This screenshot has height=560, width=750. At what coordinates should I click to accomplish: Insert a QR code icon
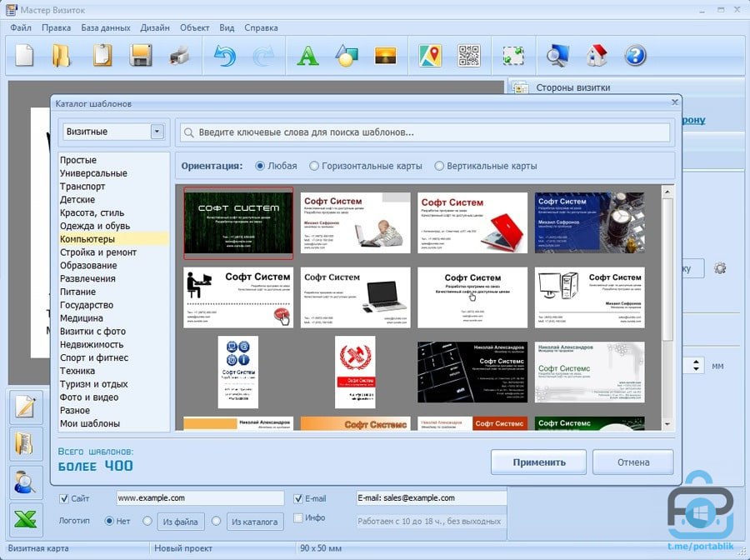tap(468, 56)
